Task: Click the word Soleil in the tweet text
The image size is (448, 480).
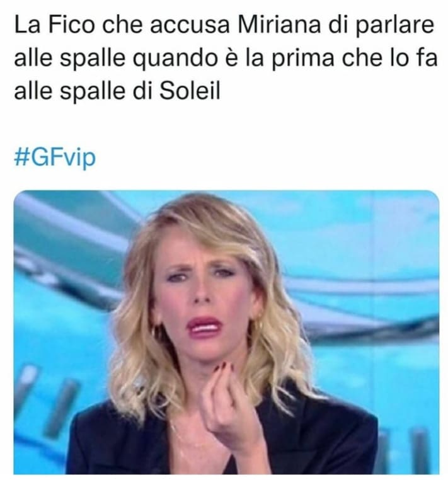Action: 190,91
